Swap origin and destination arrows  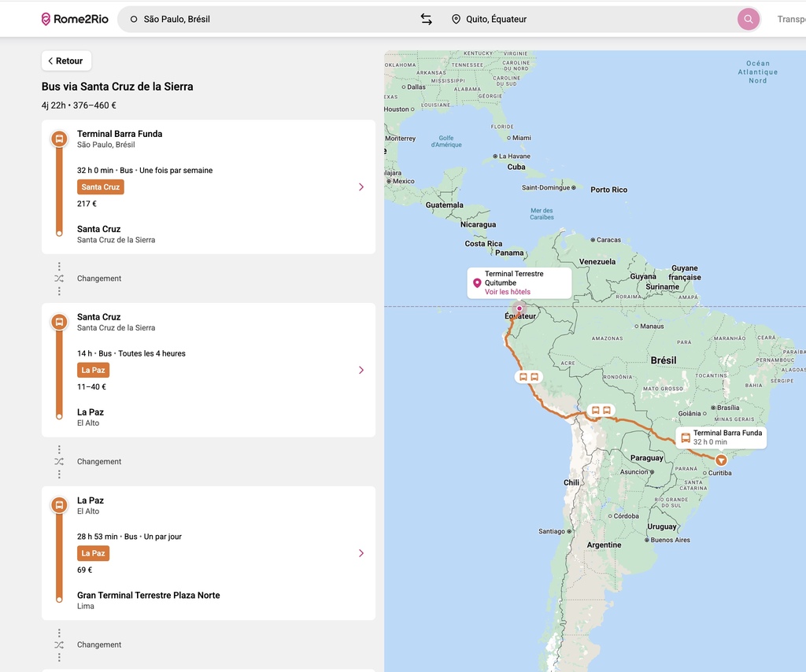pyautogui.click(x=426, y=19)
